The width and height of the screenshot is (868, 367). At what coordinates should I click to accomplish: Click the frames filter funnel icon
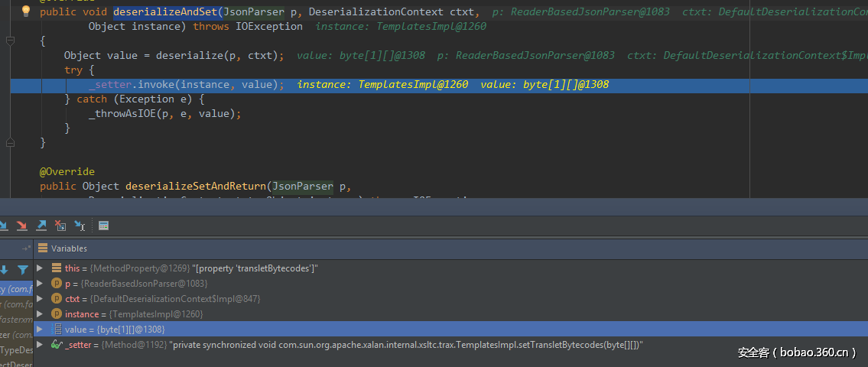click(x=22, y=269)
